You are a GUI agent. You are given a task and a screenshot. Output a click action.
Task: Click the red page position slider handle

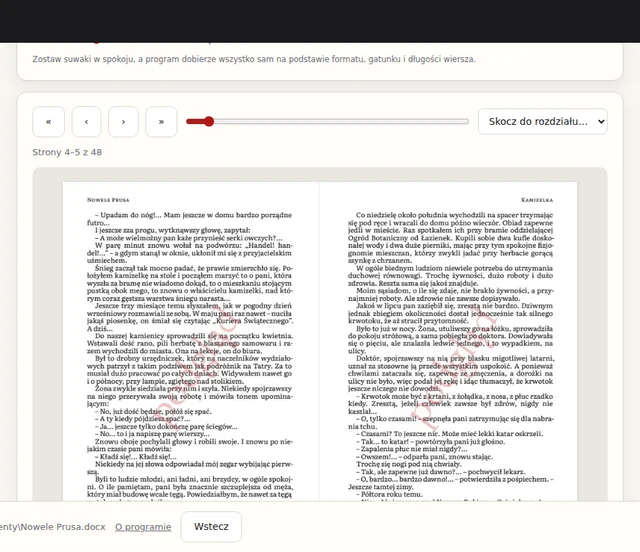click(209, 121)
